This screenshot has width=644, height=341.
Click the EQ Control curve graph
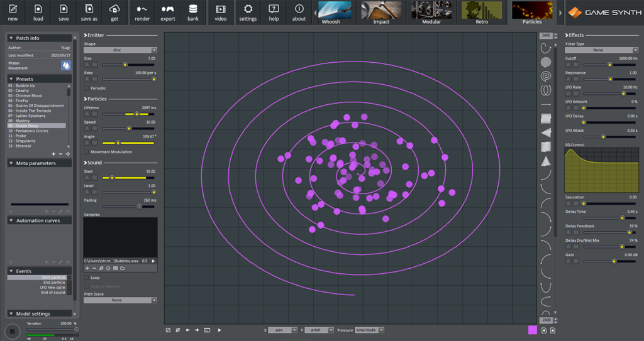602,170
